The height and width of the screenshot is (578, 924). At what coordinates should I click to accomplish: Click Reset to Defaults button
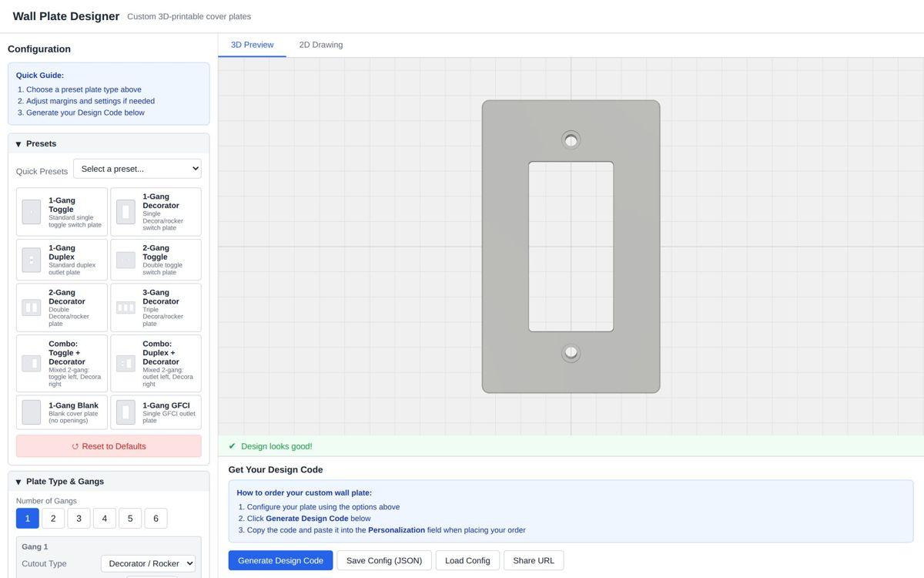point(109,446)
